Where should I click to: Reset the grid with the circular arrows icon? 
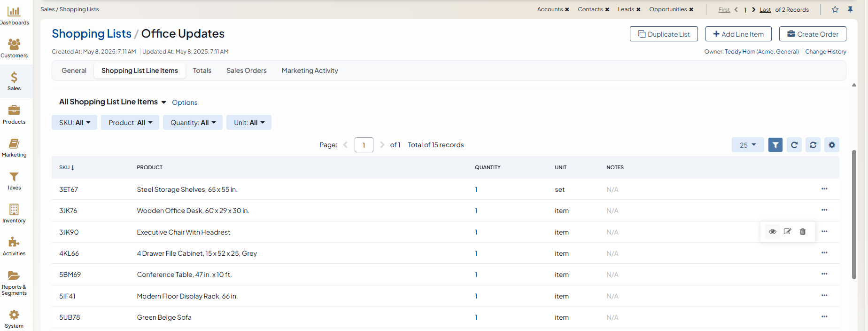813,145
